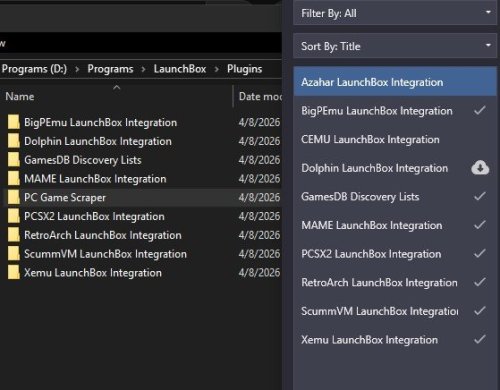Select Xemu LaunchBox Integration in plugin list
This screenshot has height=390, width=500.
pyautogui.click(x=395, y=340)
